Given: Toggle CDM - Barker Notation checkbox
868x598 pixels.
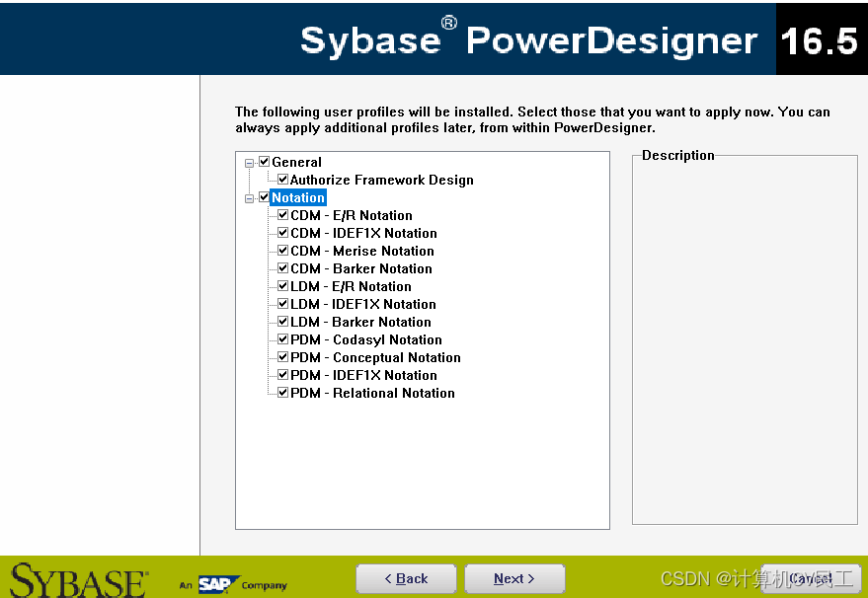Looking at the screenshot, I should tap(282, 267).
